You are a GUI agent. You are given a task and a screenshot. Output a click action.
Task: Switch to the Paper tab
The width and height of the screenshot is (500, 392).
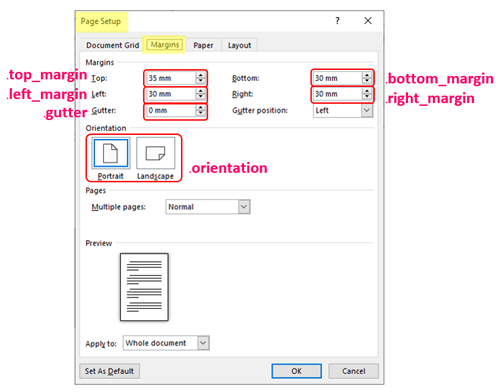pyautogui.click(x=203, y=45)
